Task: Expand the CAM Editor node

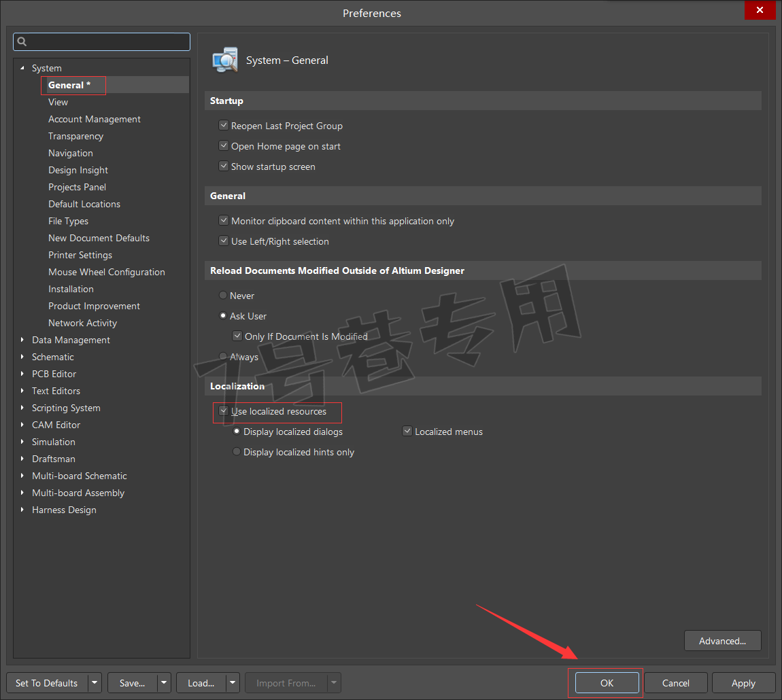Action: [x=22, y=425]
